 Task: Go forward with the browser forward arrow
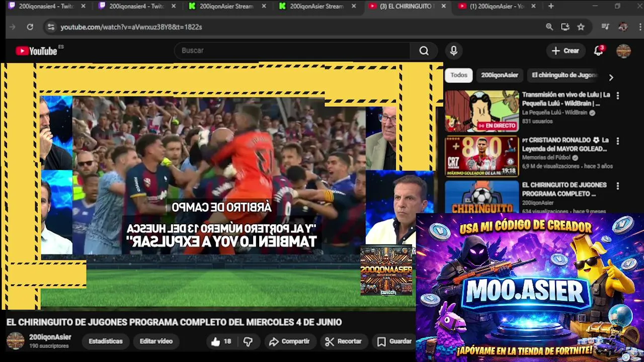[13, 27]
